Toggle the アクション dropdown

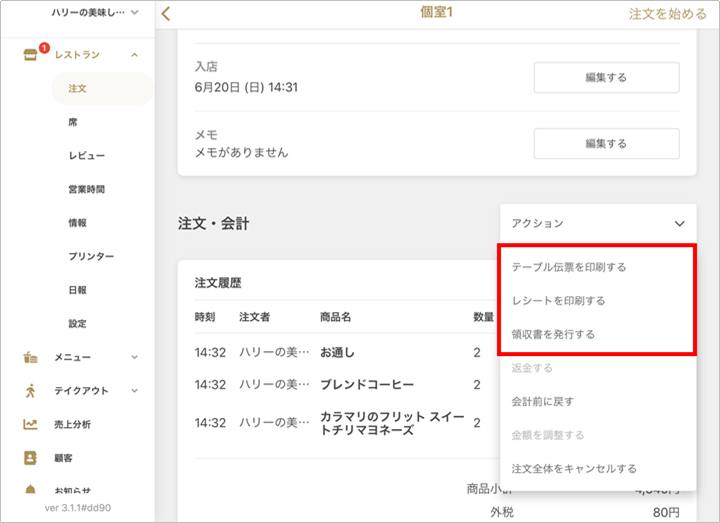click(x=598, y=224)
